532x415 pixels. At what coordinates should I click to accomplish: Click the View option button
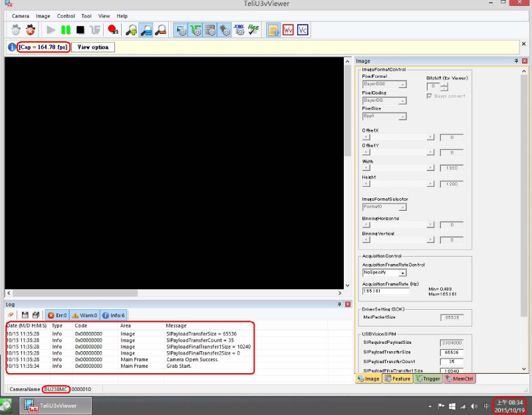coord(92,47)
